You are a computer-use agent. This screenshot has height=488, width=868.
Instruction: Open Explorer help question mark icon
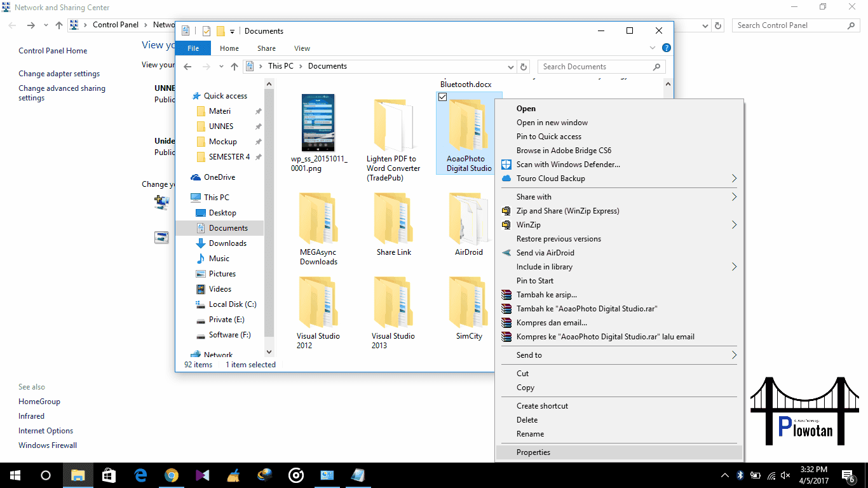click(666, 48)
